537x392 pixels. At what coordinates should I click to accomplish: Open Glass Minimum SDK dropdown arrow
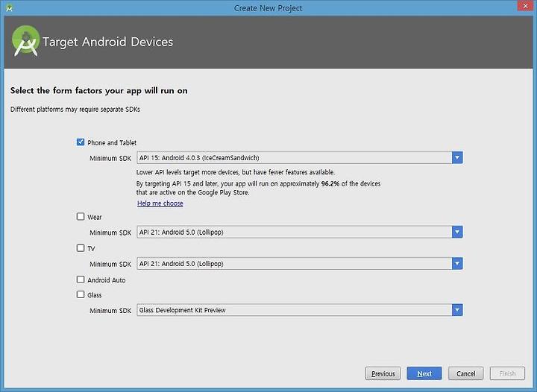click(457, 310)
